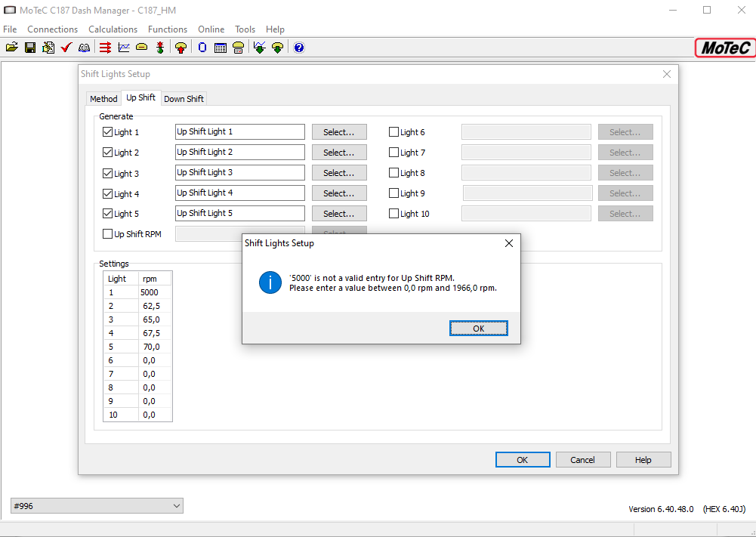The height and width of the screenshot is (537, 756).
Task: Click Select... next to Up Shift Light 2
Action: [339, 153]
